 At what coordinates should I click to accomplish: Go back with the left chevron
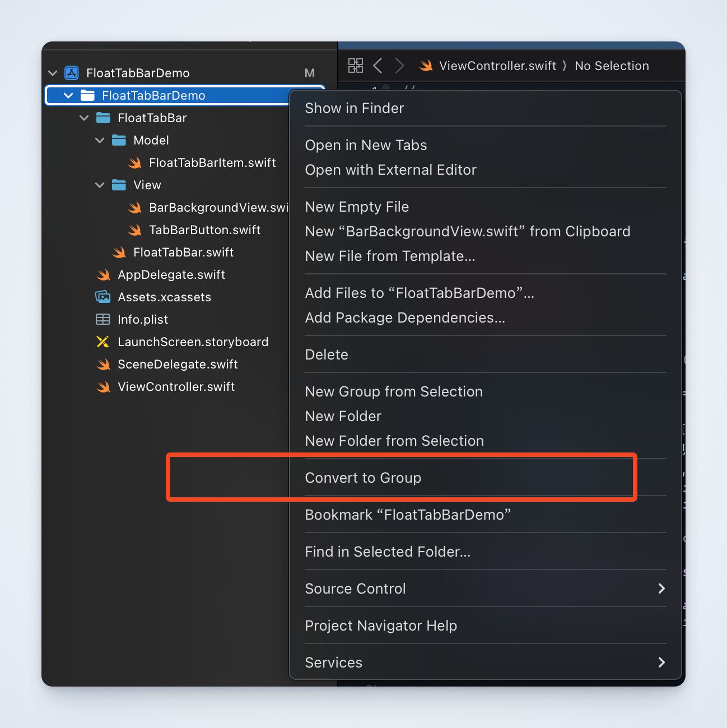378,66
